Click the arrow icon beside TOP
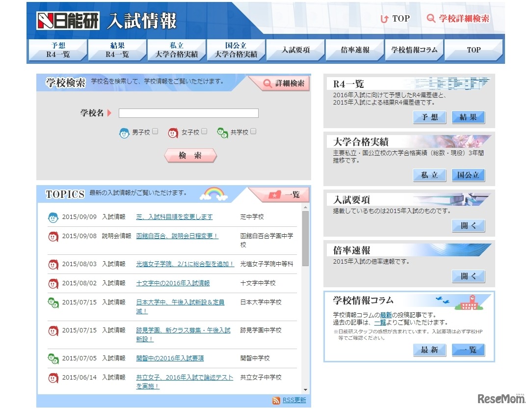The width and height of the screenshot is (532, 410). click(x=385, y=18)
